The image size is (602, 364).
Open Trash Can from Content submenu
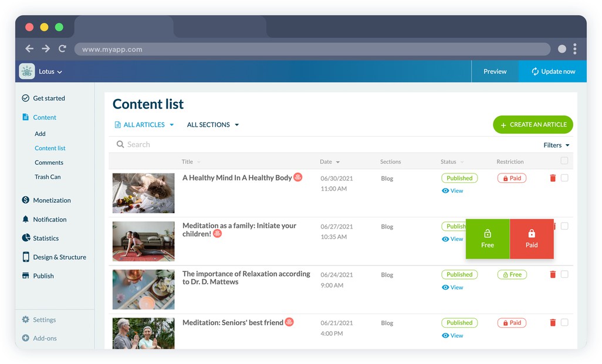click(48, 176)
